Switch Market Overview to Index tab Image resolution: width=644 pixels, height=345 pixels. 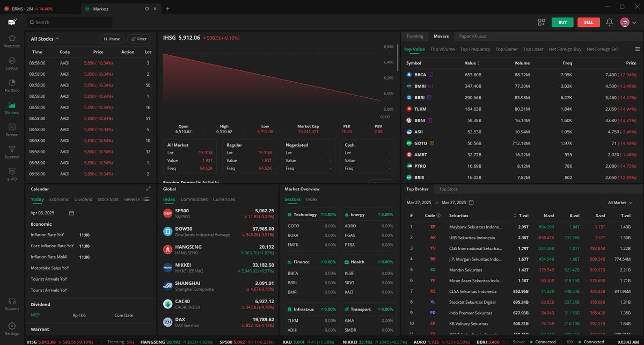coord(311,199)
